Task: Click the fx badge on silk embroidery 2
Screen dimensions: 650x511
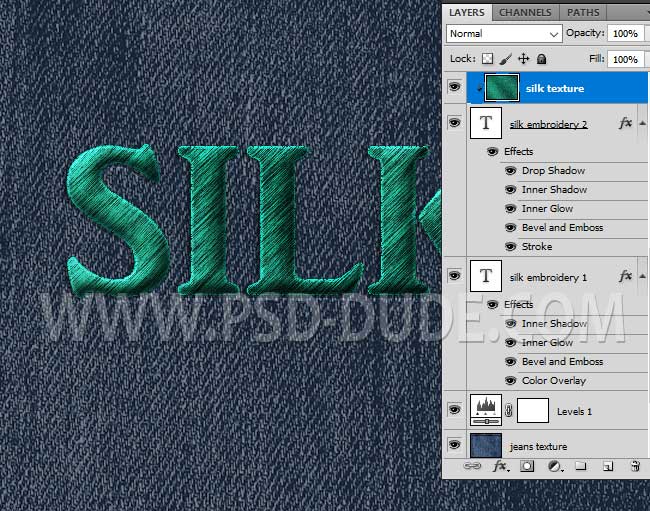Action: [625, 123]
